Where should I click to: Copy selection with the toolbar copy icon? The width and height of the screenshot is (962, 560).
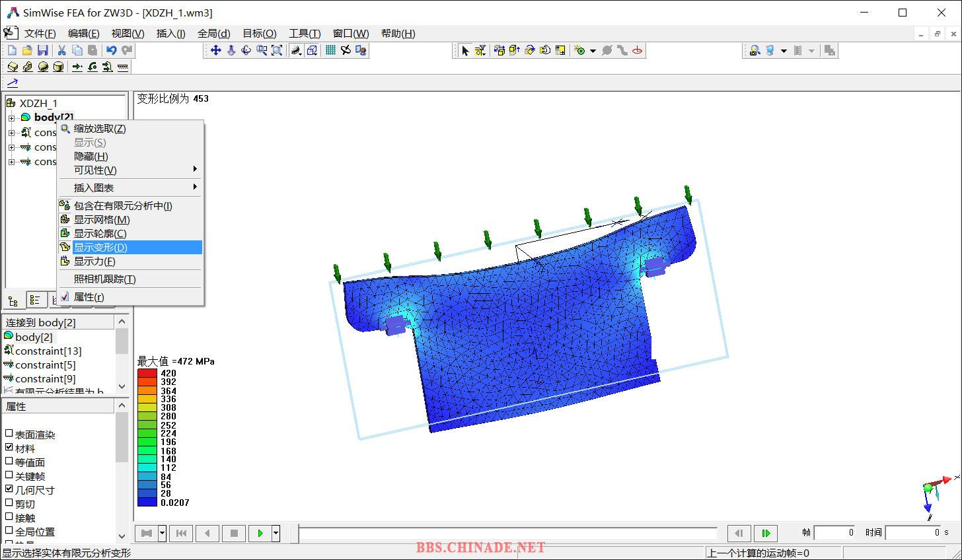[x=77, y=50]
